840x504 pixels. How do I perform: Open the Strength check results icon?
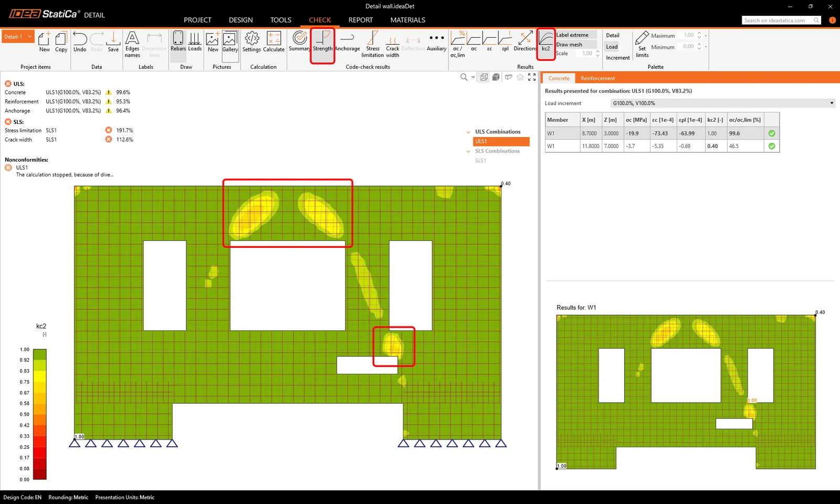tap(322, 41)
